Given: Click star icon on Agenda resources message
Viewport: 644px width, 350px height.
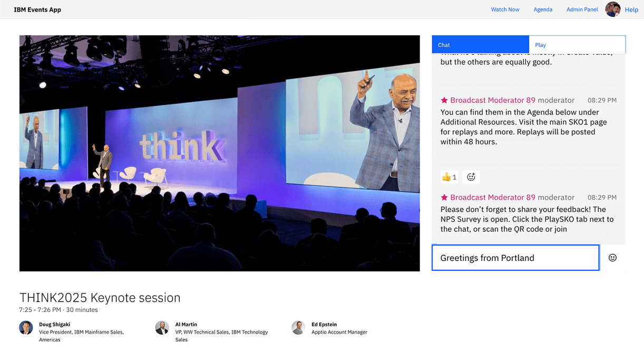Looking at the screenshot, I should (x=444, y=100).
